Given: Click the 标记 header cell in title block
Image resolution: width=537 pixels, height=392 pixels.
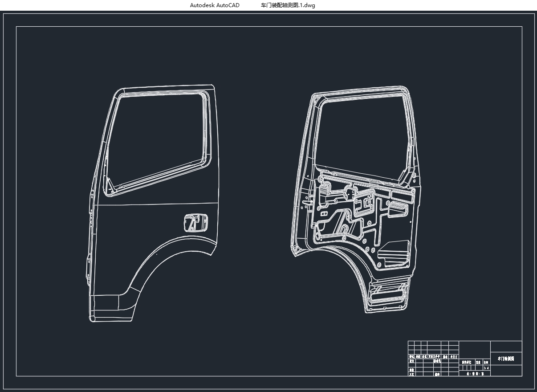Looking at the screenshot, I should 411,357.
